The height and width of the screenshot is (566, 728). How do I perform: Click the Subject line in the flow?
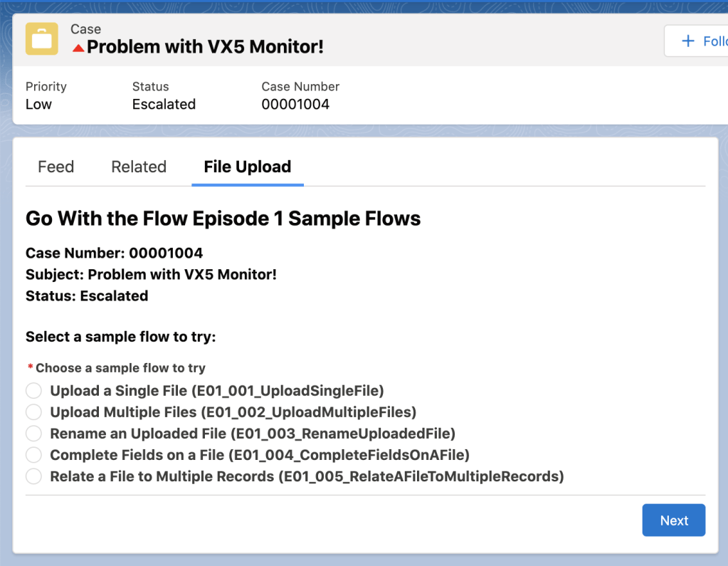click(x=151, y=274)
